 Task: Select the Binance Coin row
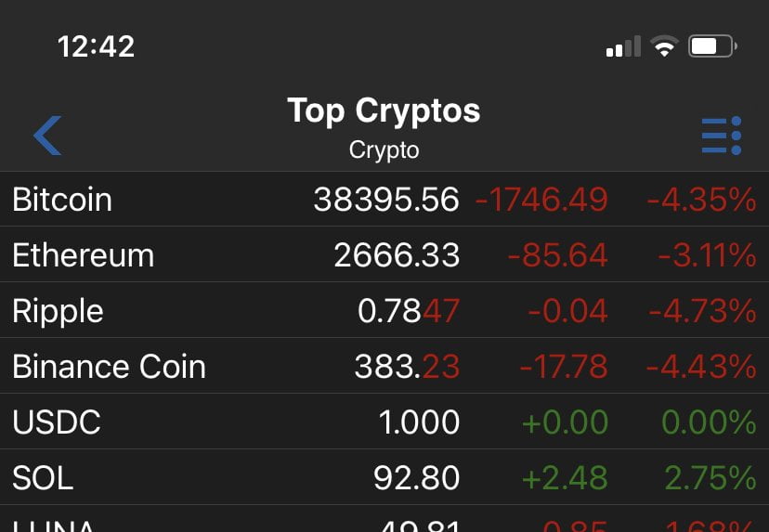(x=109, y=367)
